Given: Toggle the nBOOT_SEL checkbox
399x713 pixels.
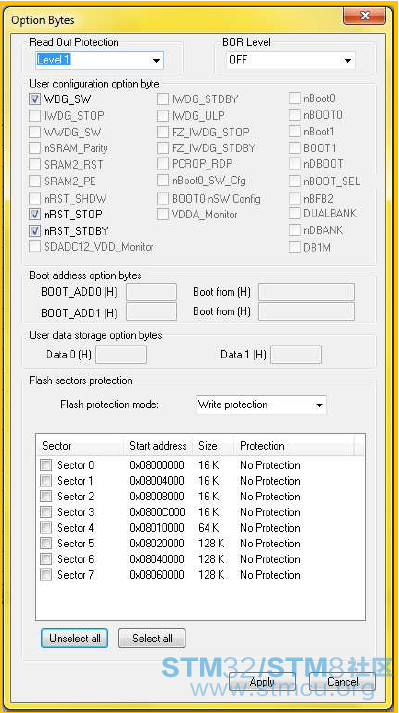Looking at the screenshot, I should coord(294,181).
